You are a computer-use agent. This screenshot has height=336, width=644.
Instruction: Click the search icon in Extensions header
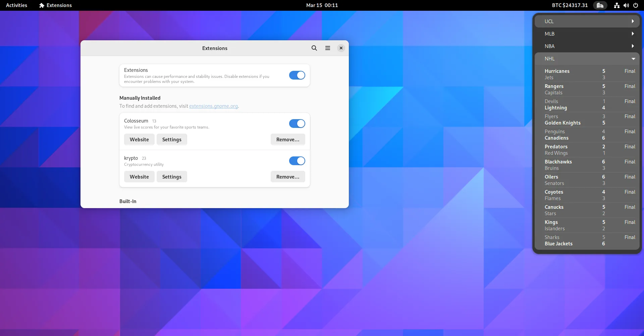tap(314, 48)
